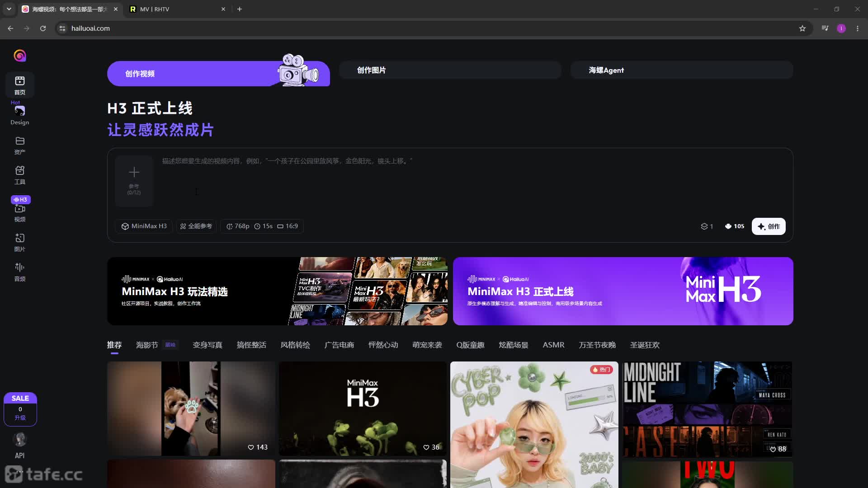Image resolution: width=868 pixels, height=488 pixels.
Task: Click the video description prompt text field
Action: click(x=472, y=183)
